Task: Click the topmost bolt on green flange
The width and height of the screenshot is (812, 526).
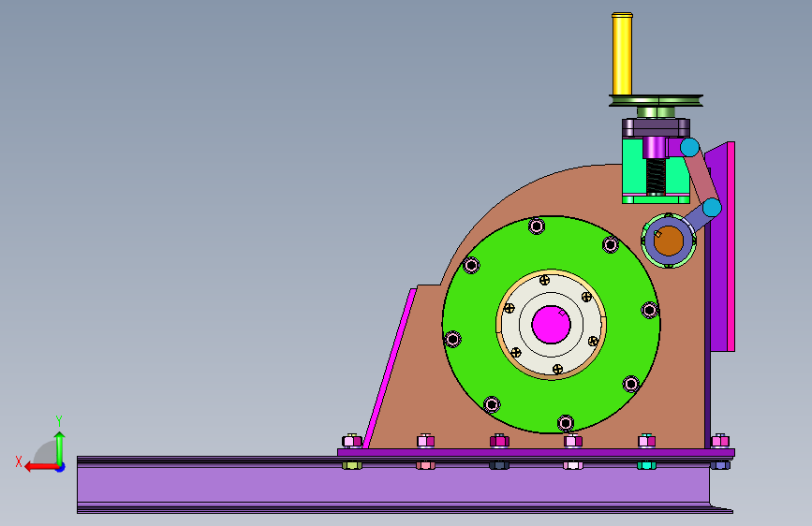Action: click(537, 226)
